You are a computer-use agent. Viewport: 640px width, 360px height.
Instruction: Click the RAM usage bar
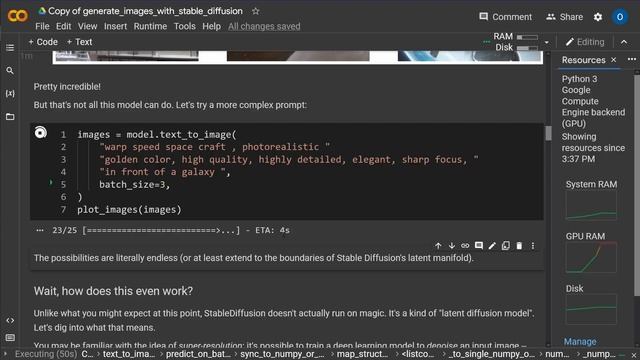[527, 37]
